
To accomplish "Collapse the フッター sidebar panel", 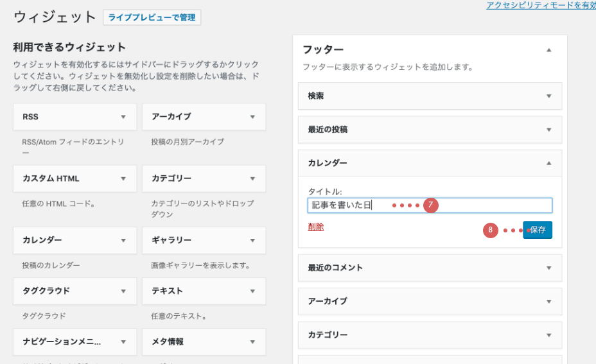I will (548, 49).
